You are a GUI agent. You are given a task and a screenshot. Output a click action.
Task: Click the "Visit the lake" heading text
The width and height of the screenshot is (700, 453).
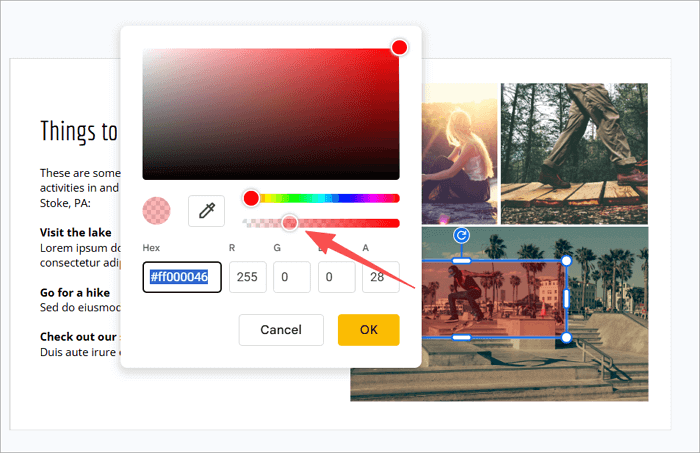click(x=76, y=232)
